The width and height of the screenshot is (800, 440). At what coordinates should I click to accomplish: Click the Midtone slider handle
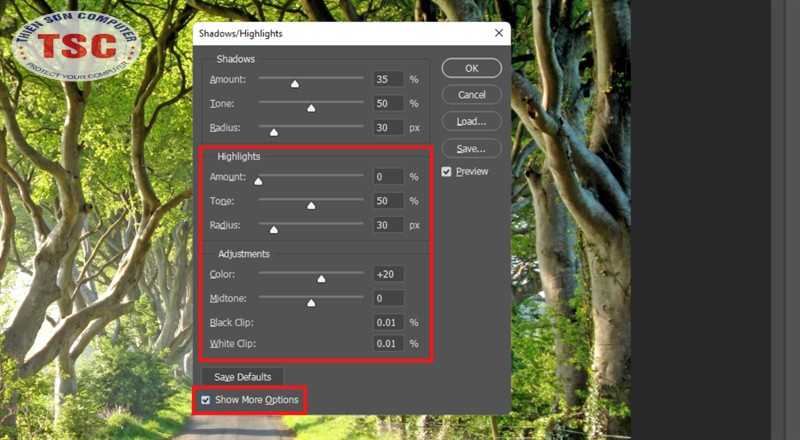[311, 302]
